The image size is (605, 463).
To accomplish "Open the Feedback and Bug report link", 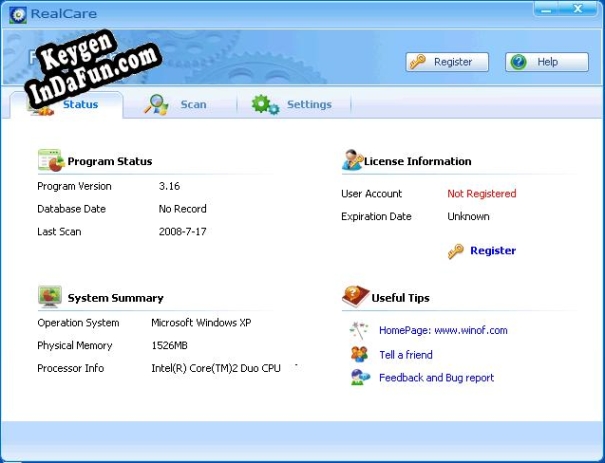I will click(436, 378).
